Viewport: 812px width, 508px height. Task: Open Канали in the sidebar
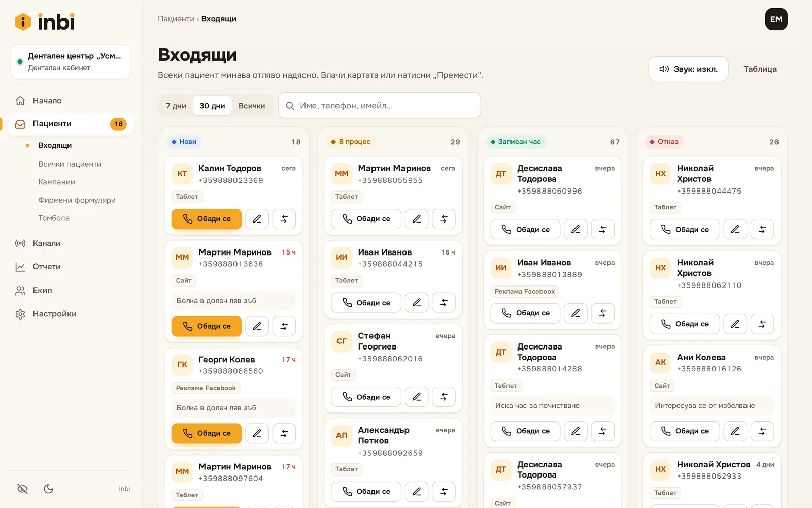click(x=71, y=243)
